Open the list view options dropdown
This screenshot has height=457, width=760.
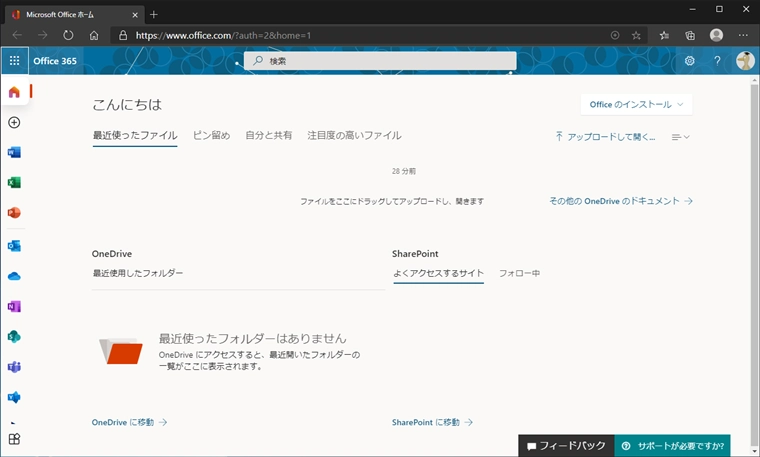pos(681,137)
